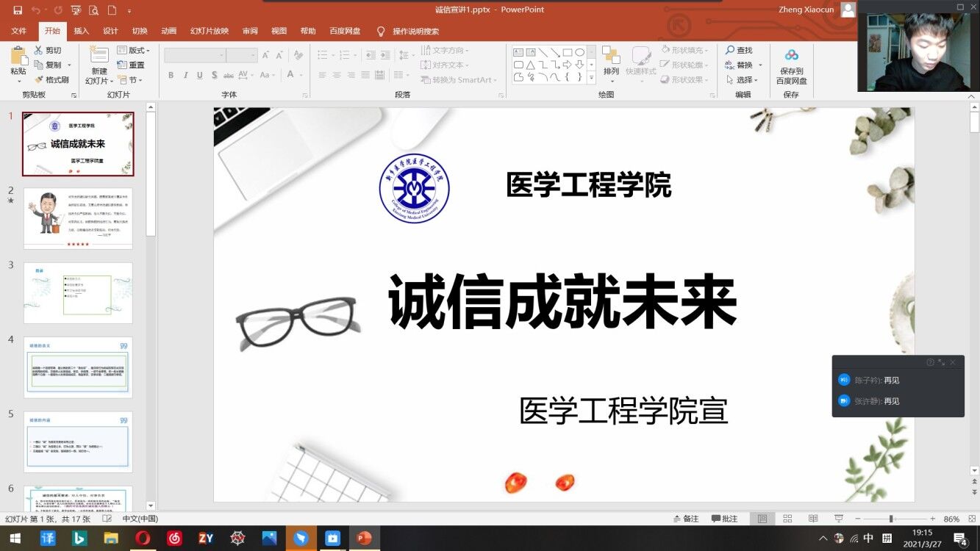The width and height of the screenshot is (980, 551).
Task: Toggle the Notes (备注) pane
Action: point(685,519)
